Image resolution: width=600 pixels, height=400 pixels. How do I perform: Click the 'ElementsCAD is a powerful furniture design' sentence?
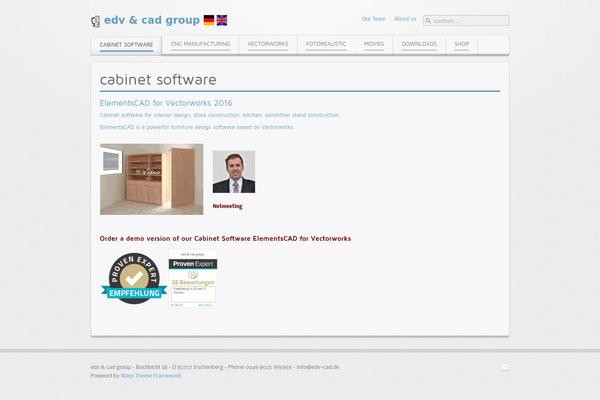[197, 127]
